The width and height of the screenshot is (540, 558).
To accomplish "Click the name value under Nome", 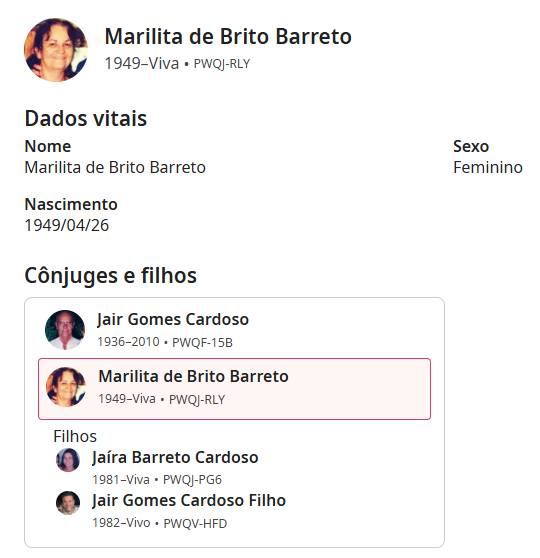I will 115,167.
